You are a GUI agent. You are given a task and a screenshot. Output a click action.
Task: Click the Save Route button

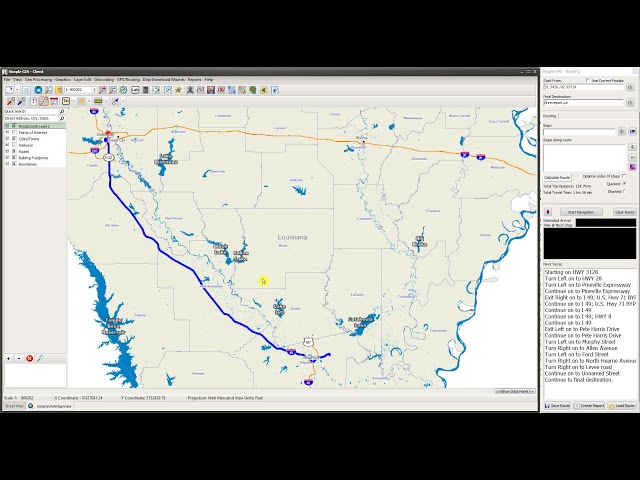[557, 406]
